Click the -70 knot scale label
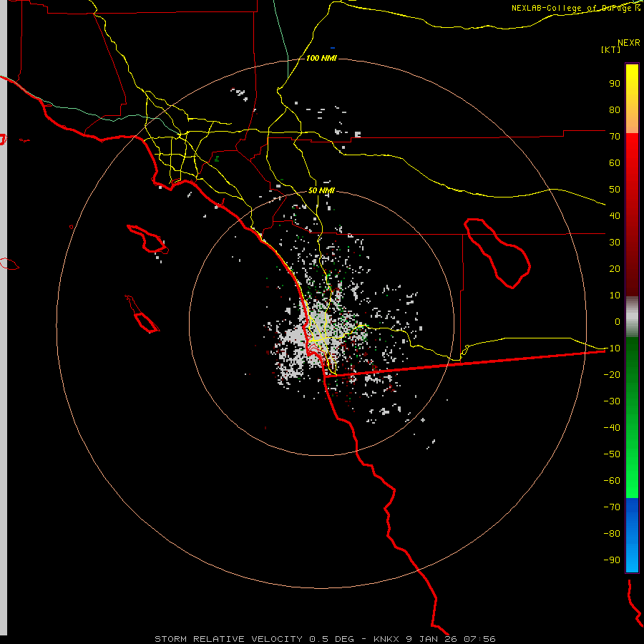This screenshot has height=644, width=644. pyautogui.click(x=612, y=507)
